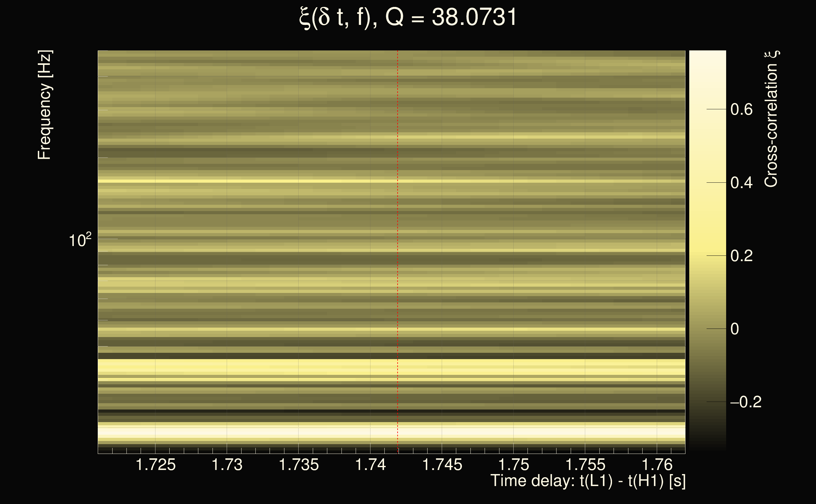Click the 1.76 tick label on the x-axis
This screenshot has width=816, height=504.
[657, 465]
